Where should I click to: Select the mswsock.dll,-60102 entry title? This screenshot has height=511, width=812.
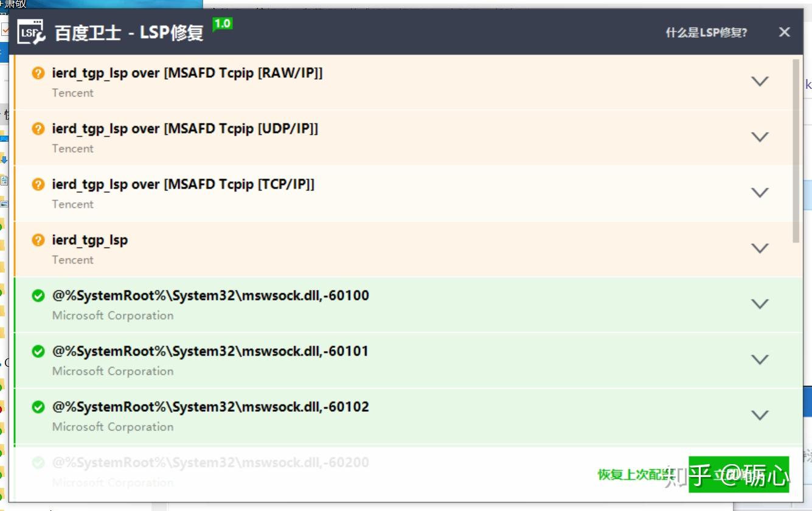210,407
